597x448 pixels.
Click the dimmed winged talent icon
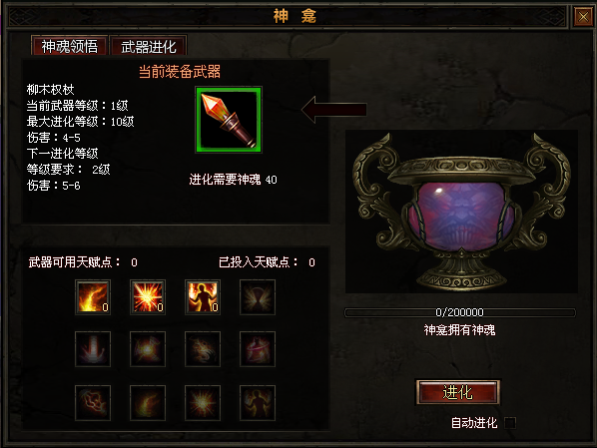click(257, 297)
